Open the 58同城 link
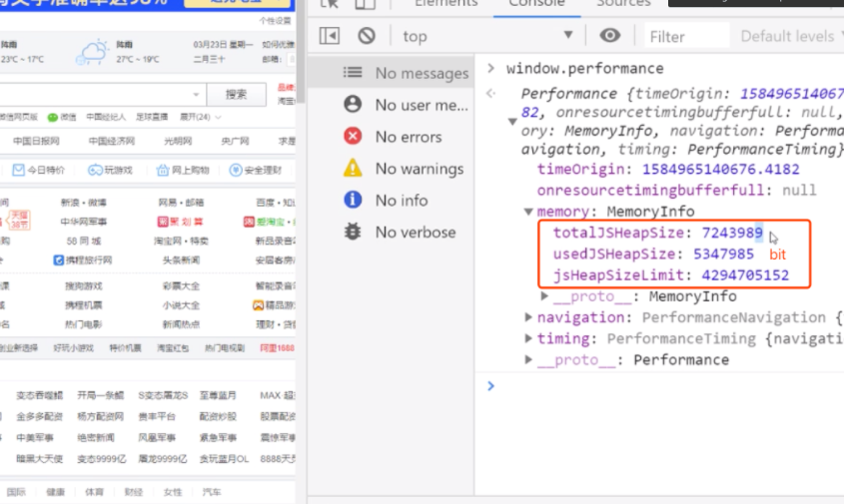844x504 pixels. (84, 241)
